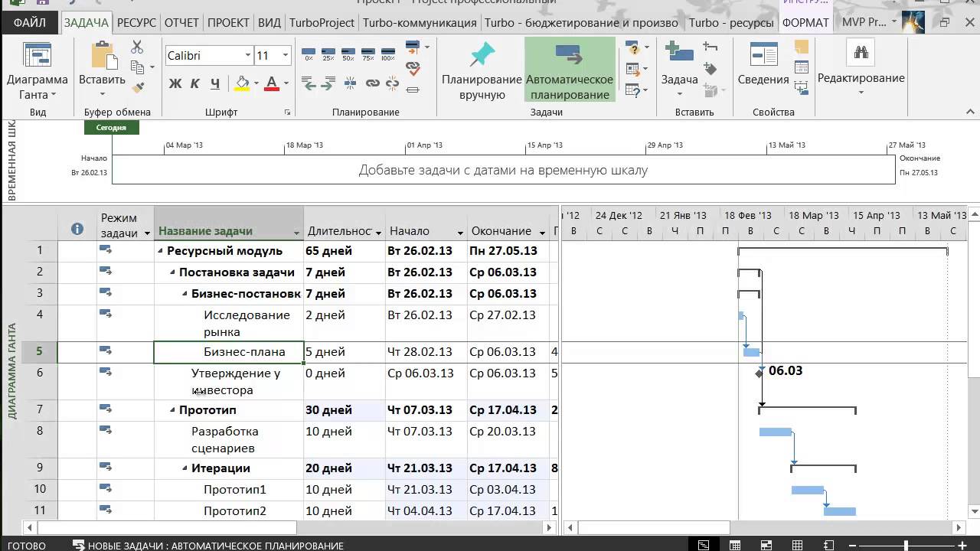The height and width of the screenshot is (551, 980).
Task: Switch to the РЕСУРС tab
Action: coord(137,23)
